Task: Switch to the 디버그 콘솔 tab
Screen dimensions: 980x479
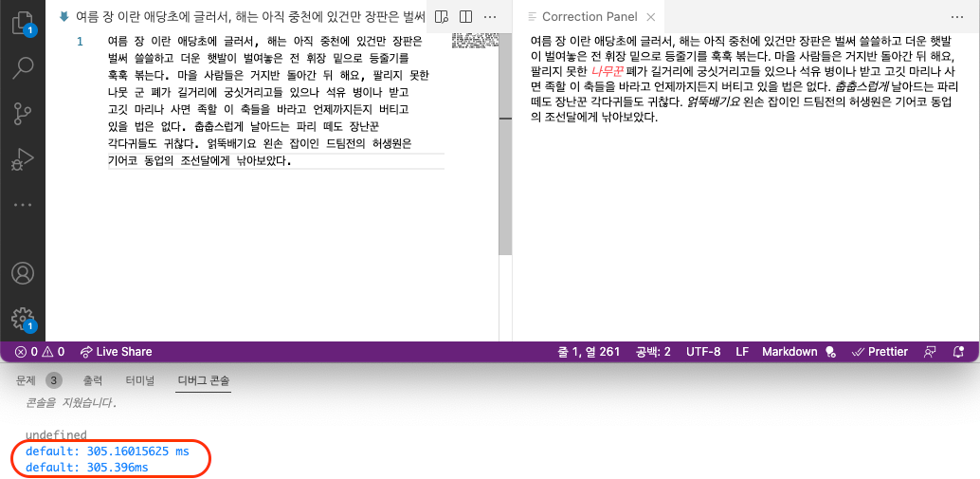Action: (x=204, y=380)
